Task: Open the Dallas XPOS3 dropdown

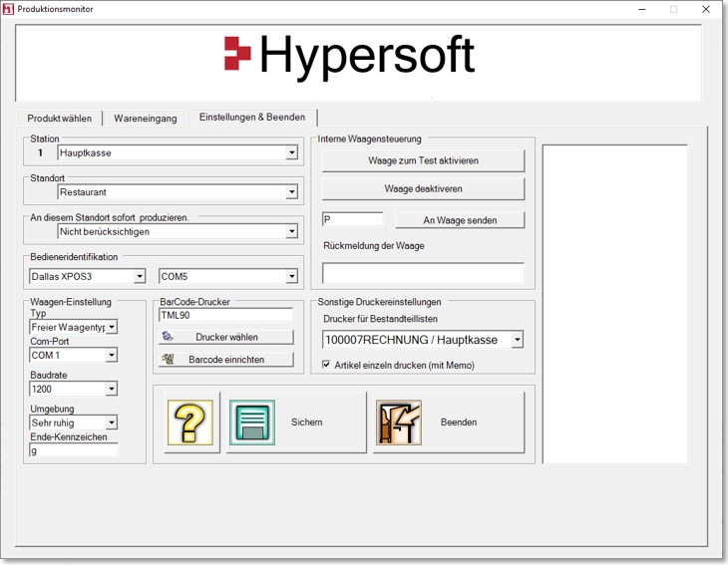Action: coord(140,276)
